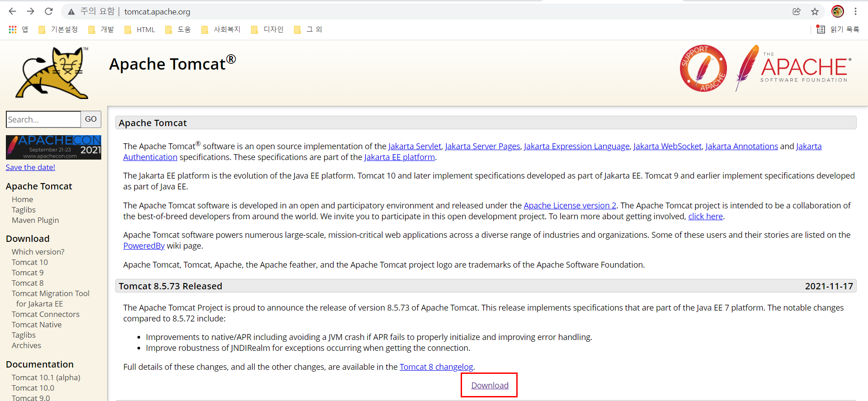The width and height of the screenshot is (868, 401).
Task: Click the GO search button
Action: click(91, 119)
